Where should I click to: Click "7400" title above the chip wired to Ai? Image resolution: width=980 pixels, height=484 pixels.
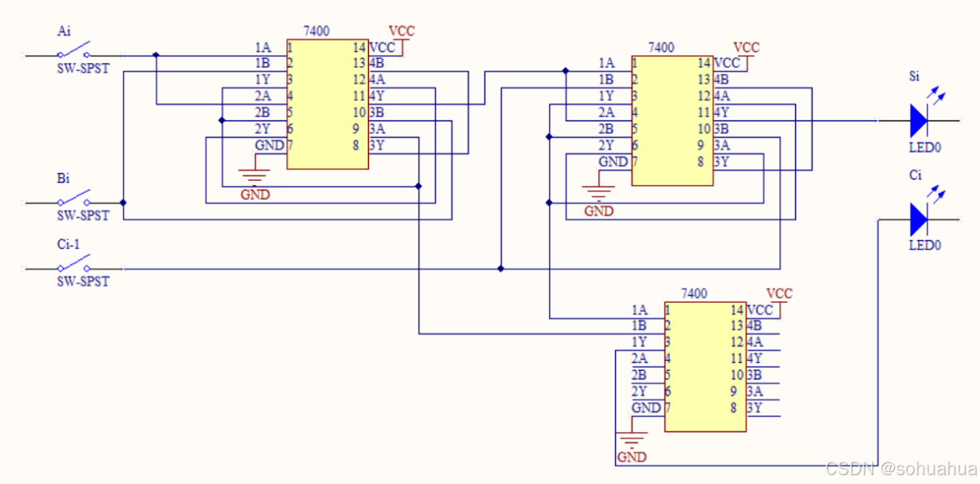[x=316, y=31]
